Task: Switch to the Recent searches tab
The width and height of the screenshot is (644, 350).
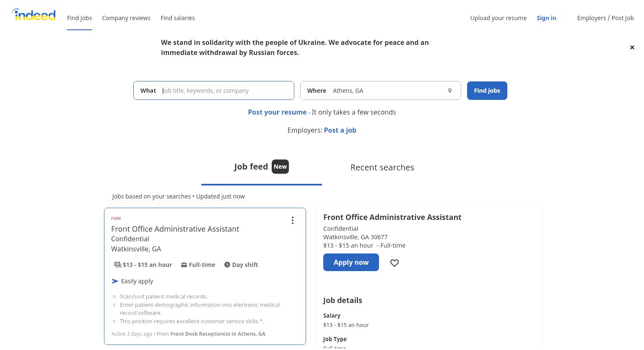Action: [382, 167]
